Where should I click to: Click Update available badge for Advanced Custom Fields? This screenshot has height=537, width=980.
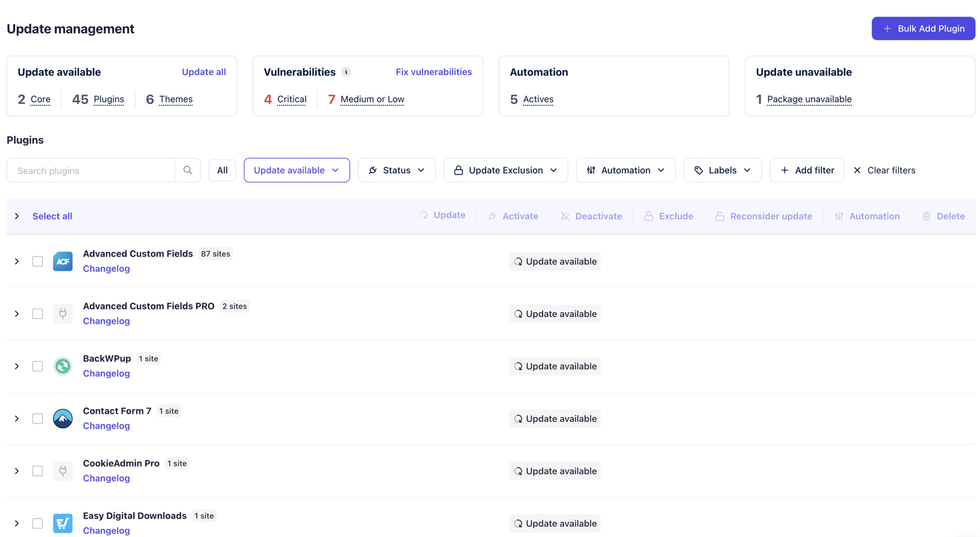coord(555,261)
